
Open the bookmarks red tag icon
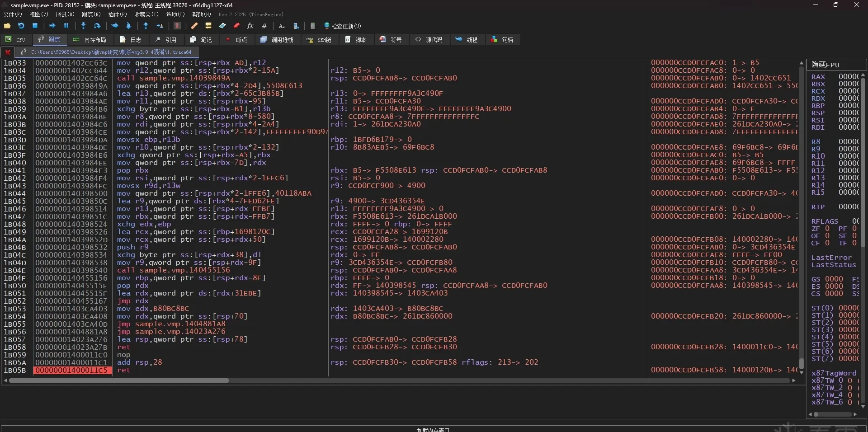[x=236, y=26]
